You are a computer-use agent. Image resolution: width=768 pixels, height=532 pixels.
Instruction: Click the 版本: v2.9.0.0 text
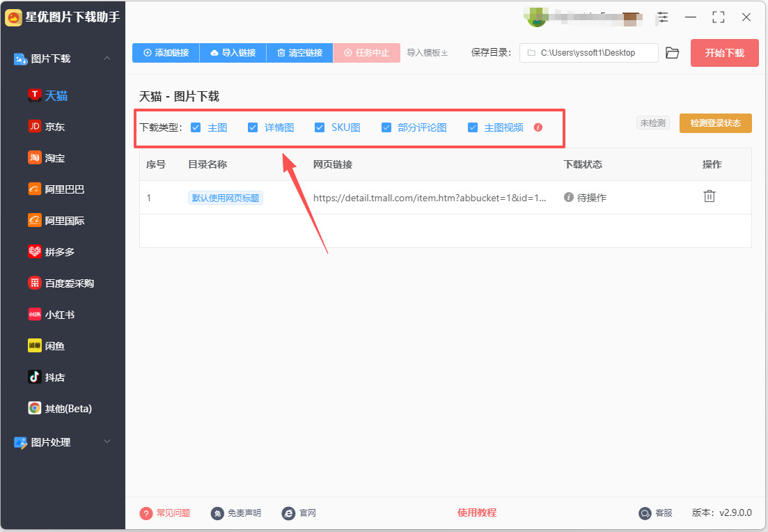point(721,513)
